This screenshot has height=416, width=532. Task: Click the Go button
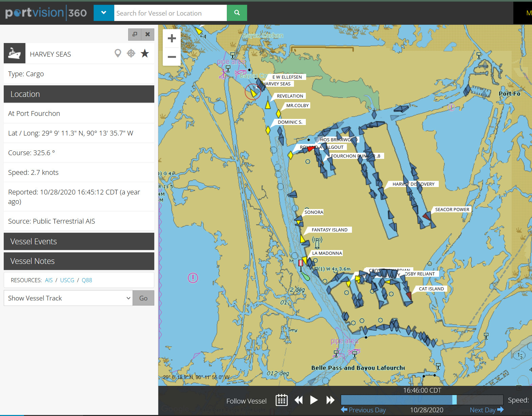click(x=143, y=298)
